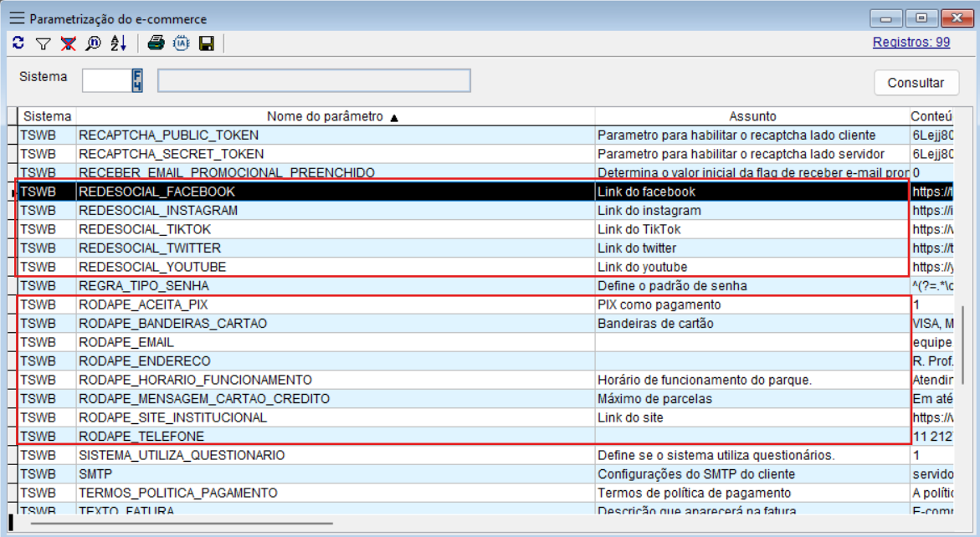Type in the Sistema code input field
This screenshot has width=980, height=537.
click(106, 80)
